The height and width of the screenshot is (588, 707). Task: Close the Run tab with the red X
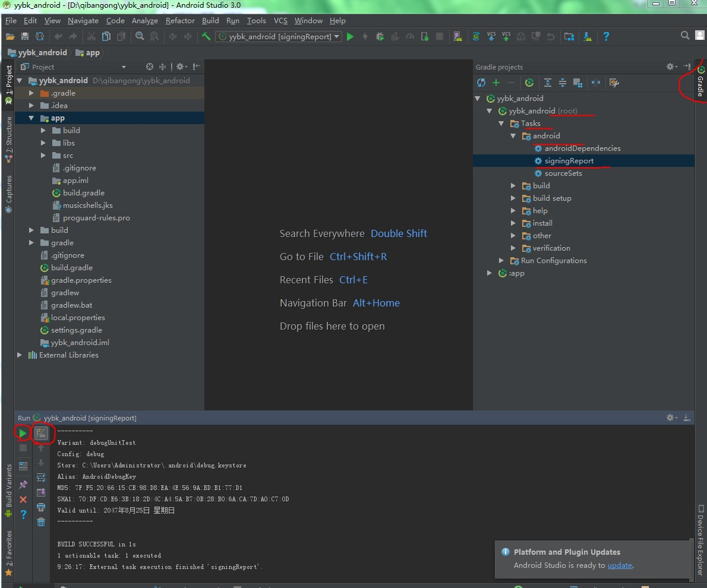(23, 500)
